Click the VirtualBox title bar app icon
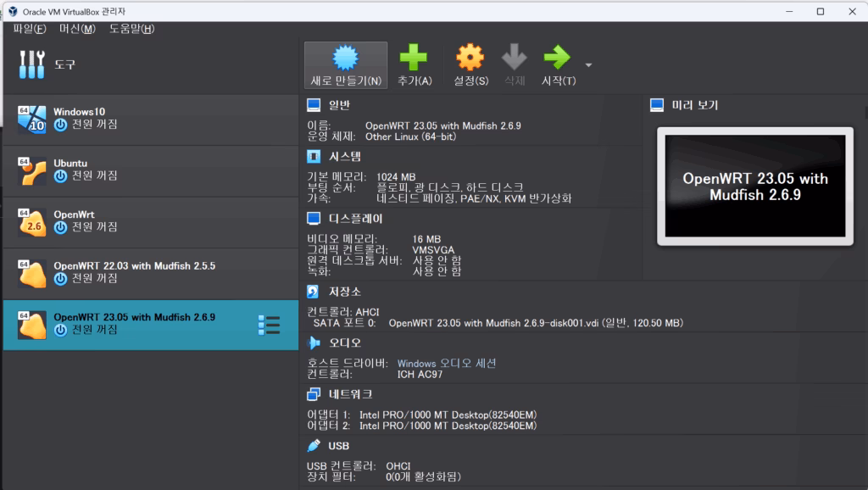Viewport: 868px width, 490px height. [x=14, y=12]
